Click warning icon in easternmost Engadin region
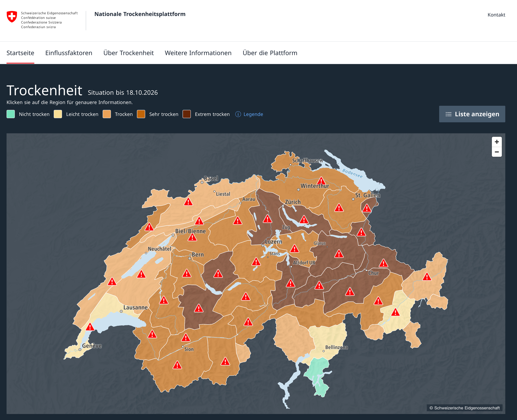The height and width of the screenshot is (420, 517). (x=427, y=277)
